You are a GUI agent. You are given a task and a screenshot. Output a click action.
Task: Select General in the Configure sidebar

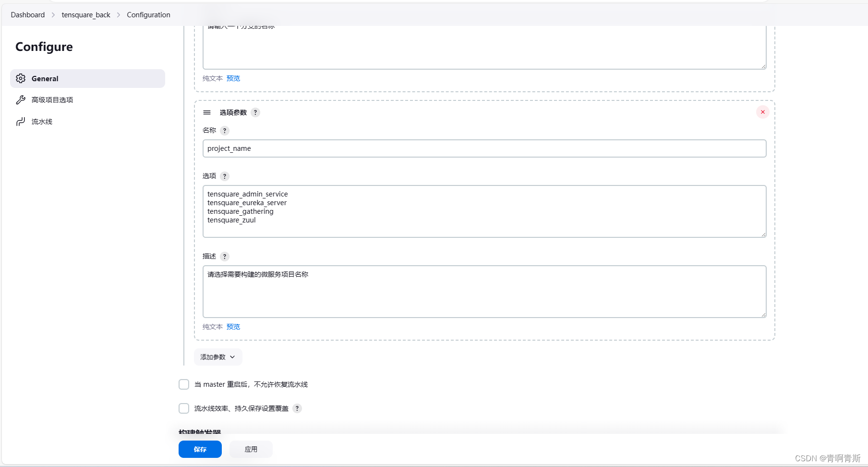click(x=87, y=78)
